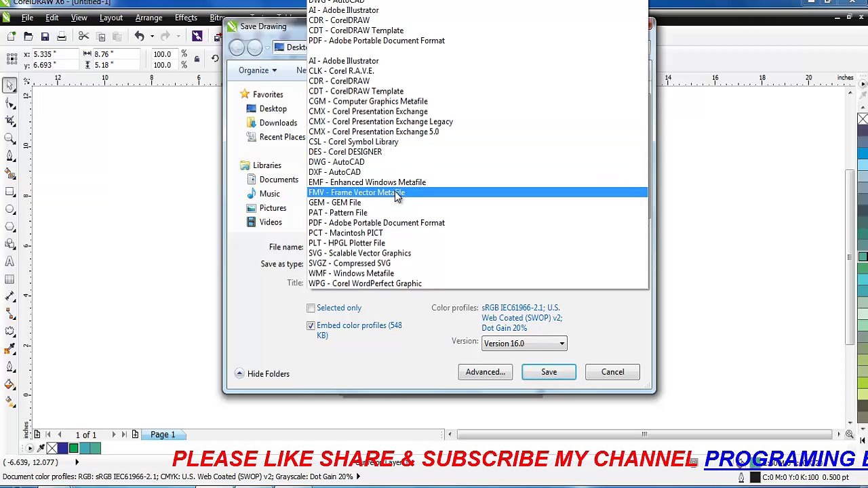The width and height of the screenshot is (868, 488).
Task: Select the Outline pen tool in the toolbox
Action: 9,367
